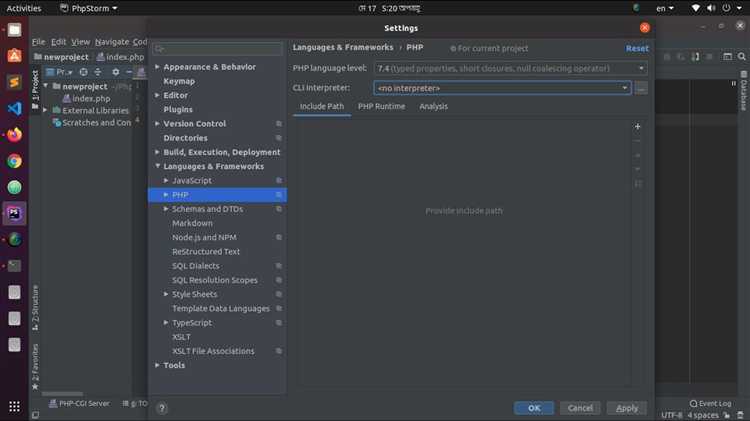The width and height of the screenshot is (750, 421).
Task: Launch Firefox from the dock
Action: click(14, 135)
